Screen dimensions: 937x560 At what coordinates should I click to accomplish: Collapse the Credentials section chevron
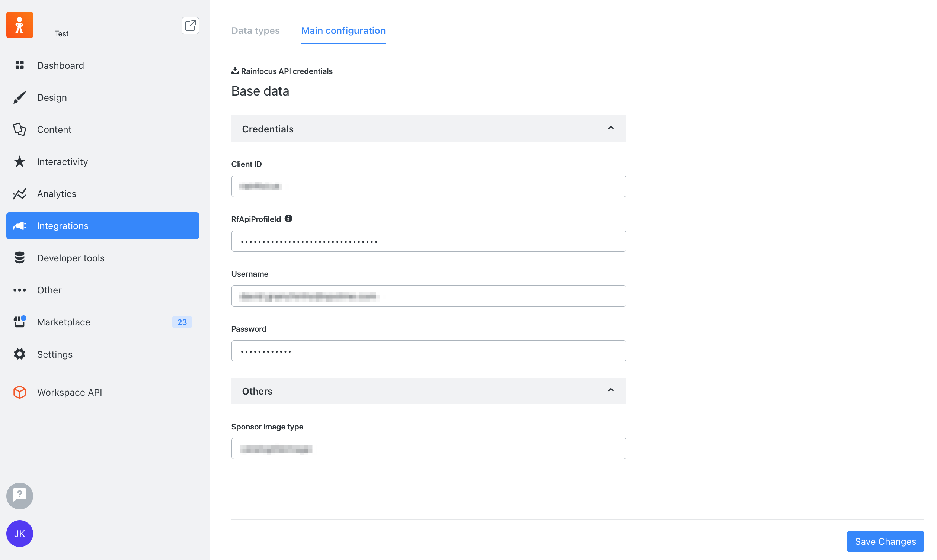[610, 128]
